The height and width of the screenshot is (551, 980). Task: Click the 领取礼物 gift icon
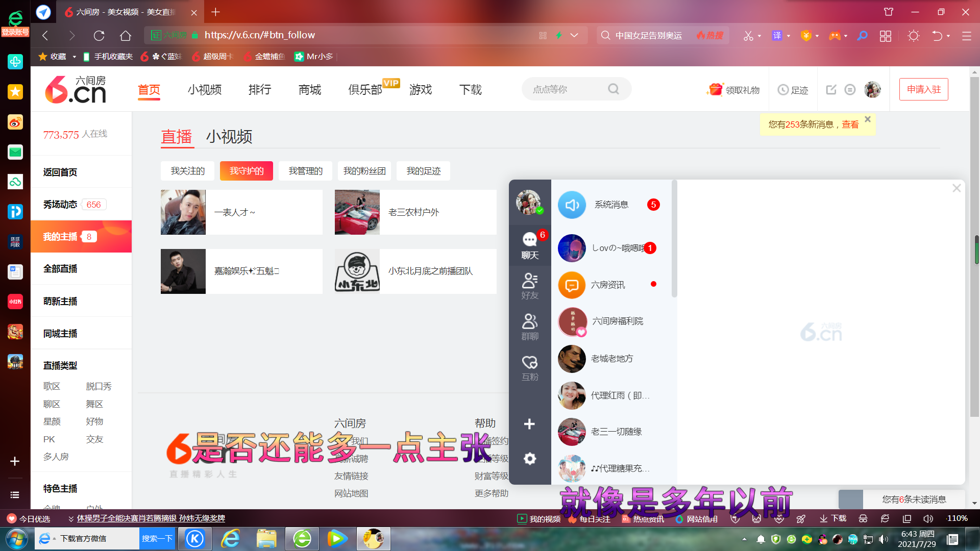(x=715, y=90)
